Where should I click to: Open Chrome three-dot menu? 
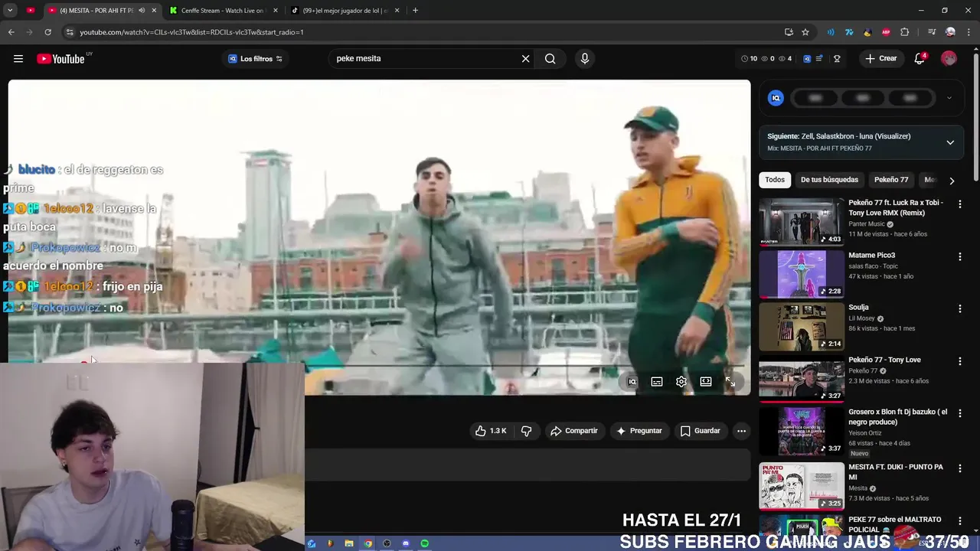click(969, 32)
